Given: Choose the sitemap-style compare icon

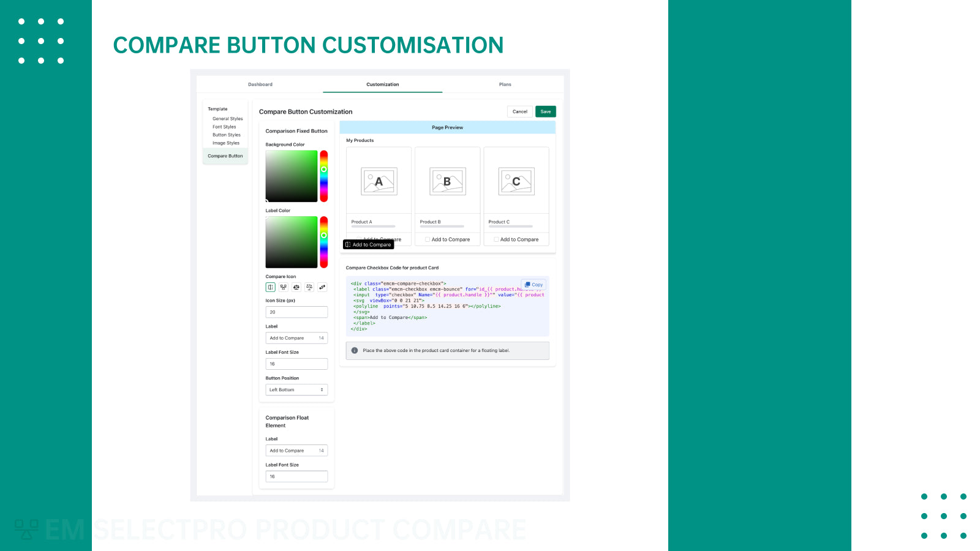Looking at the screenshot, I should tap(283, 287).
